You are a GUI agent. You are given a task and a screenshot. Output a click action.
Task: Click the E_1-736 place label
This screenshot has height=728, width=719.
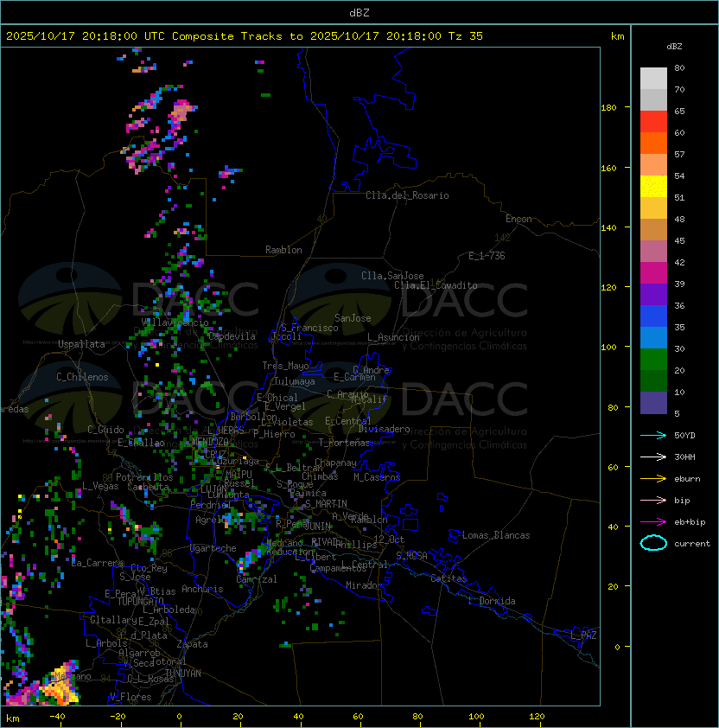pyautogui.click(x=487, y=256)
